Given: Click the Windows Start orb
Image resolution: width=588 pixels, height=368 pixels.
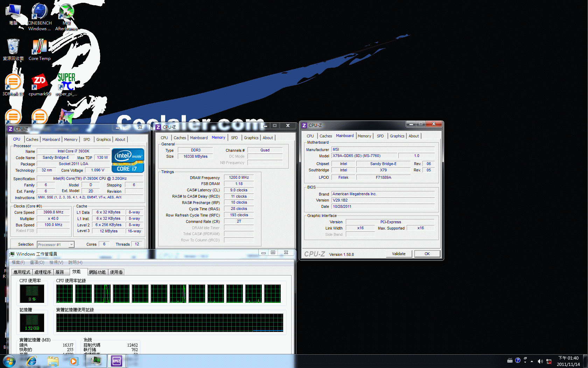Looking at the screenshot, I should [x=9, y=361].
